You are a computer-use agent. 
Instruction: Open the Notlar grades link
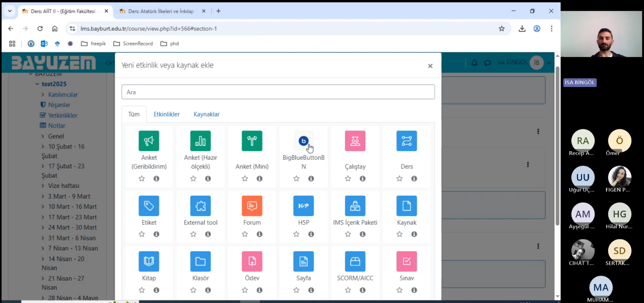point(56,126)
